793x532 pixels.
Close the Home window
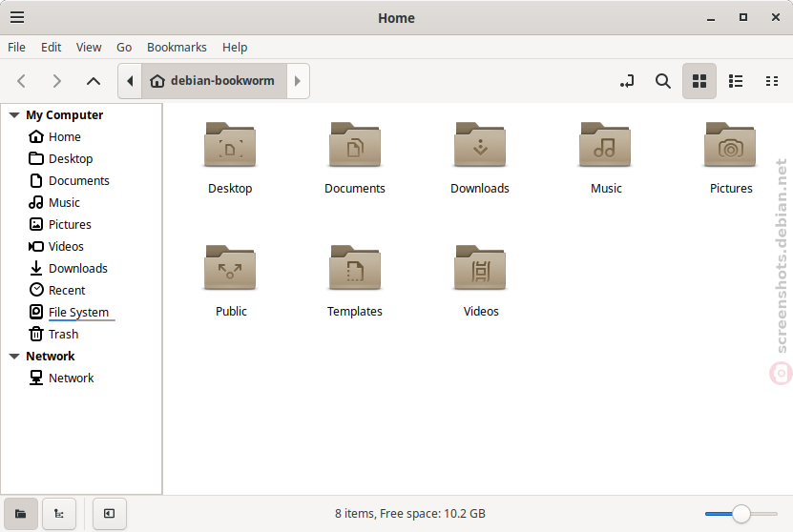coord(776,18)
